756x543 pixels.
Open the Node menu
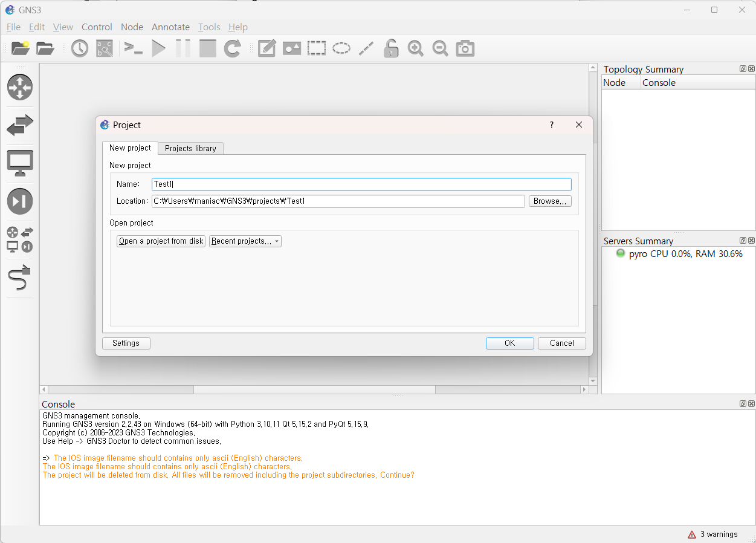[132, 27]
